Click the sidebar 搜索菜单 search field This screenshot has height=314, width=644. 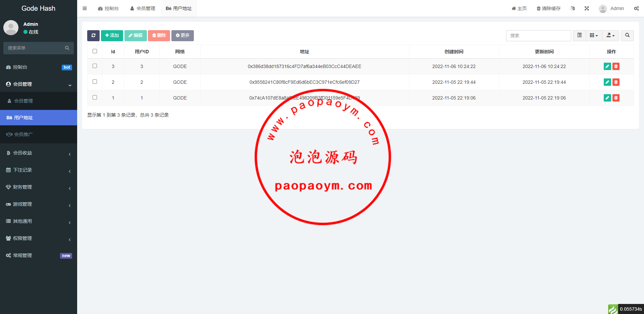tap(34, 48)
